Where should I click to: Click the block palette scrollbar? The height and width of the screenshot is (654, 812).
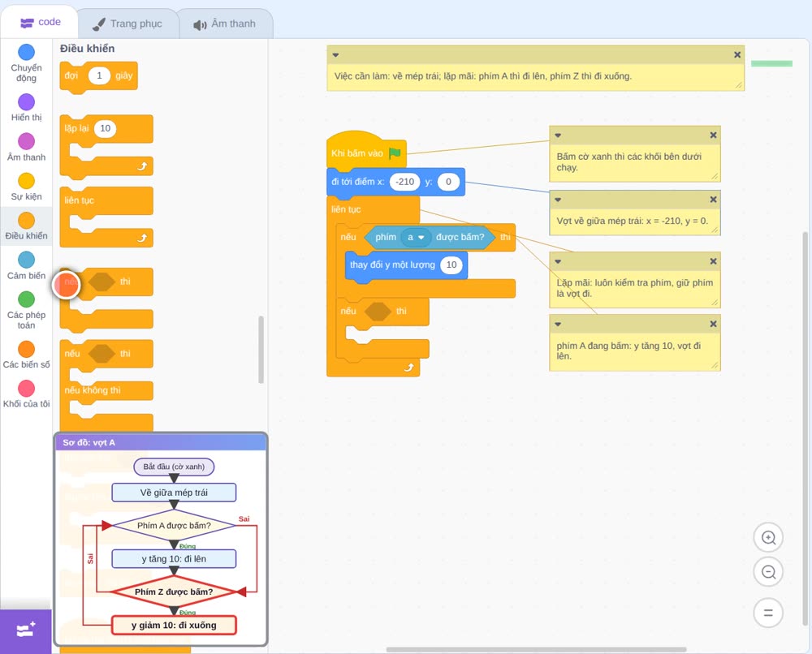coord(261,350)
